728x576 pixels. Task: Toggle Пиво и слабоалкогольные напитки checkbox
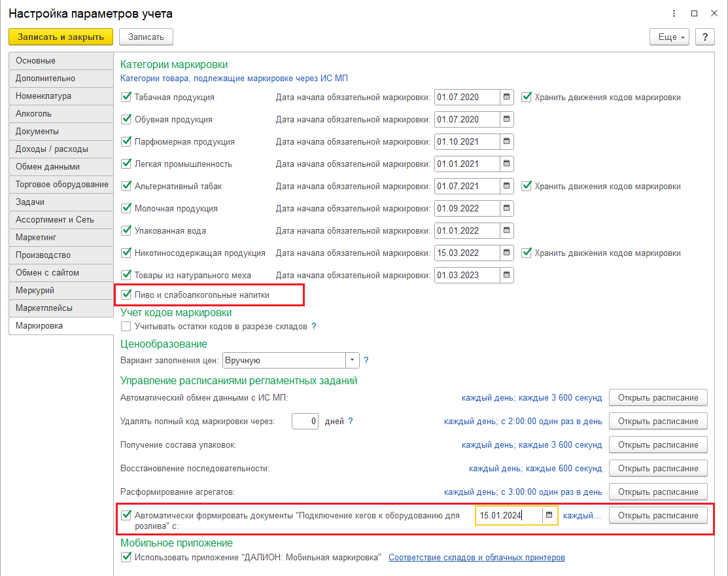pos(126,295)
